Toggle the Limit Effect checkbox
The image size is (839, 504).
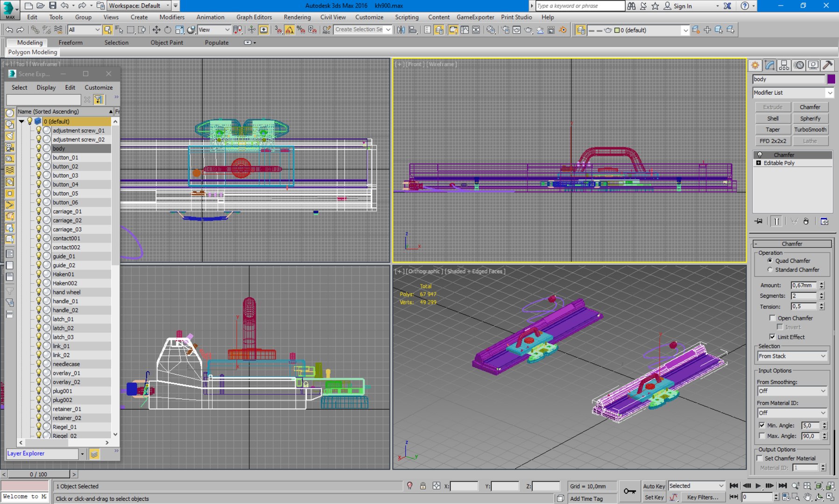point(772,337)
